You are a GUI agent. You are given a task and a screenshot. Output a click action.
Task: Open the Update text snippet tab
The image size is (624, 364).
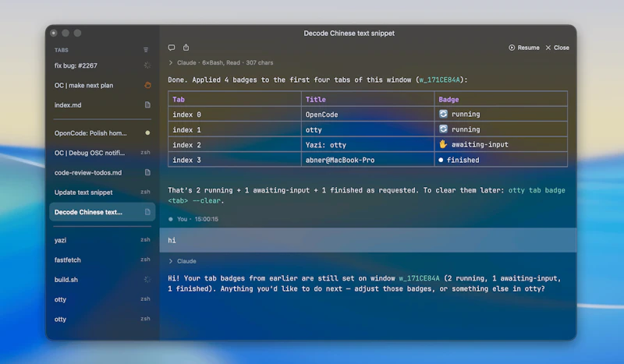coord(102,193)
